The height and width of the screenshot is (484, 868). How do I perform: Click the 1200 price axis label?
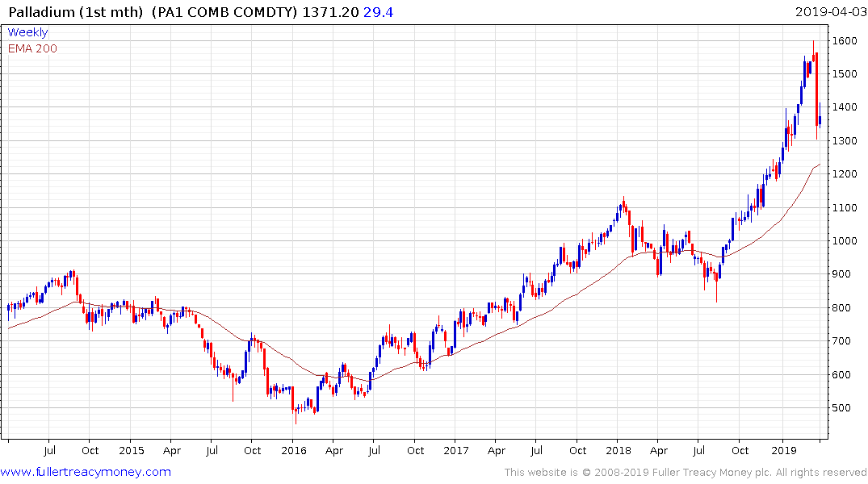pyautogui.click(x=845, y=174)
